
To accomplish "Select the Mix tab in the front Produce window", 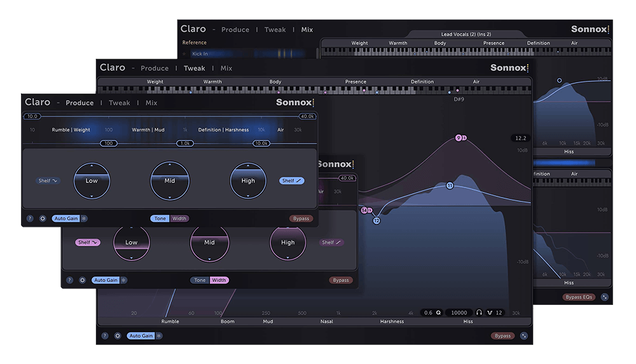I will click(x=151, y=103).
